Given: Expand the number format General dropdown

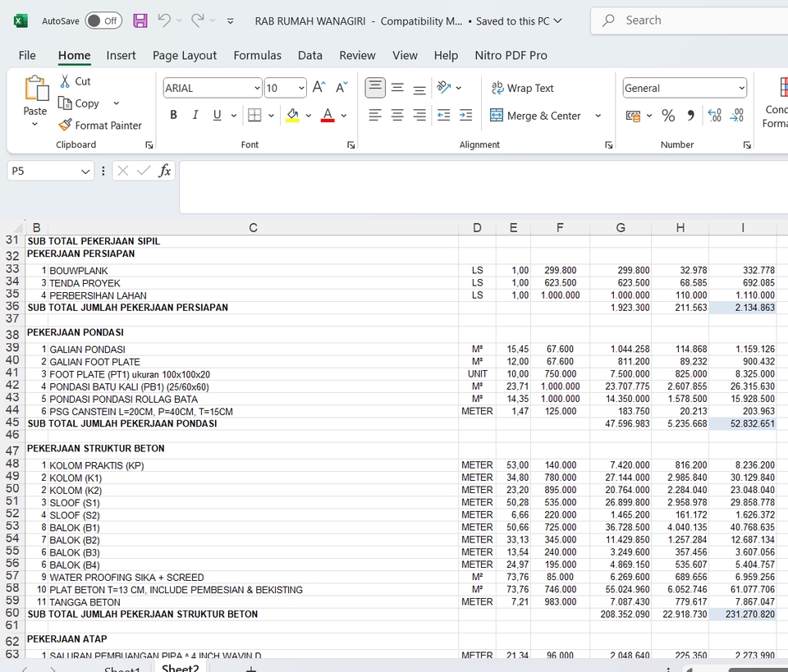Looking at the screenshot, I should tap(741, 89).
